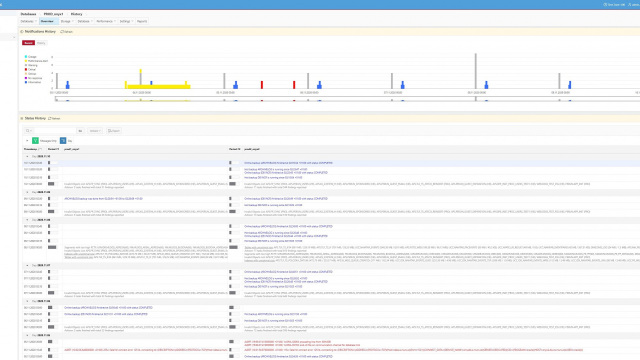Screen dimensions: 640x360
Task: Click the red Recent button
Action: (28, 43)
